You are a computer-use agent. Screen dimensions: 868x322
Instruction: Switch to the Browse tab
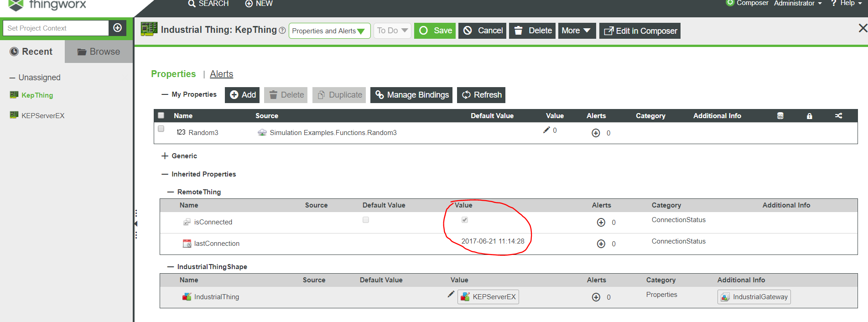[x=99, y=52]
